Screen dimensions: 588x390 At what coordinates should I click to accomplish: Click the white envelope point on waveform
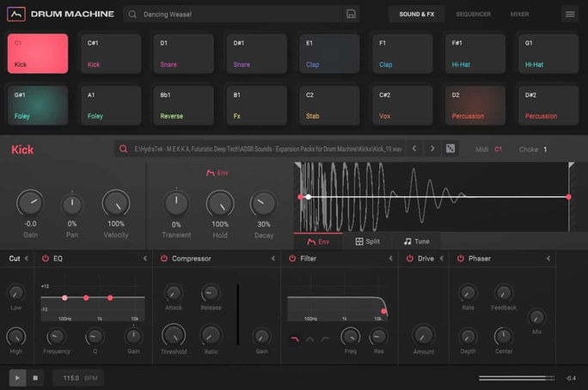point(309,197)
